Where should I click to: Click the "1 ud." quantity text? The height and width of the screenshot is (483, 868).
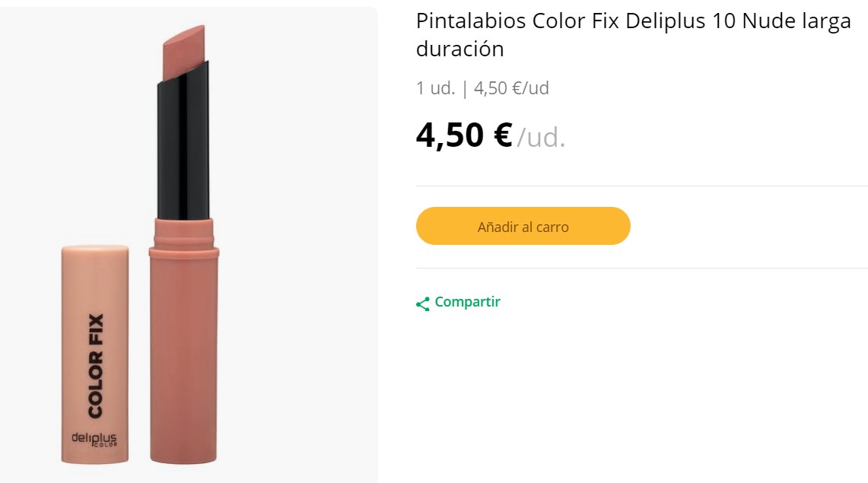click(435, 88)
